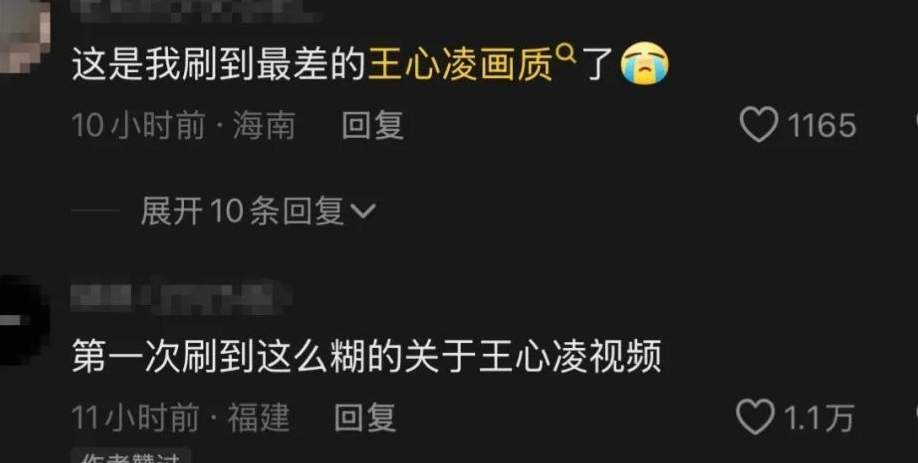Open the first commenter's pixelated avatar

tap(25, 35)
